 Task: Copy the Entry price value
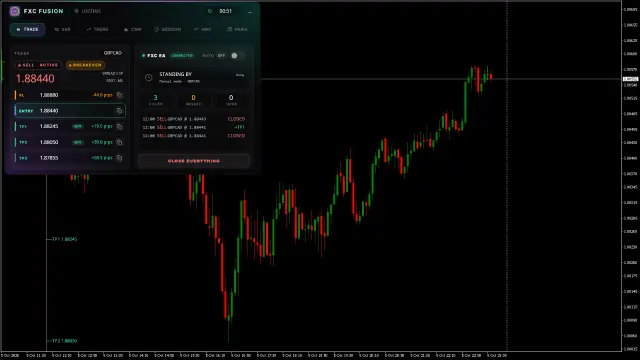click(x=119, y=111)
